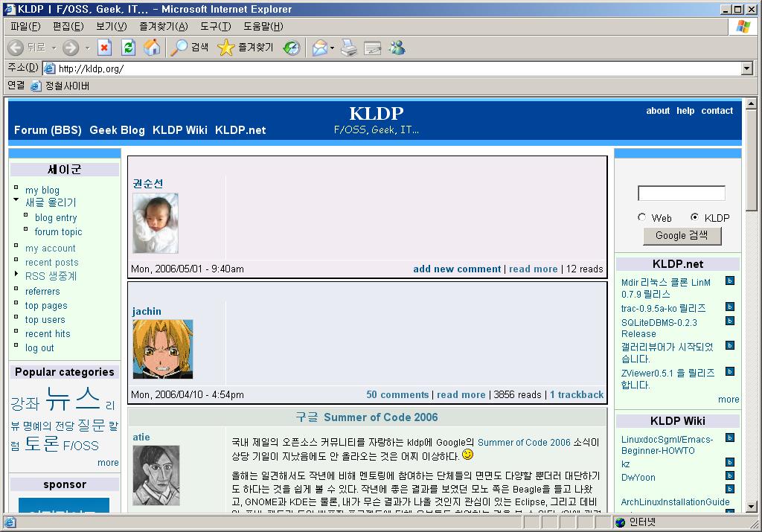The width and height of the screenshot is (762, 532).
Task: Open the Mail button dropdown arrow
Action: [x=333, y=48]
